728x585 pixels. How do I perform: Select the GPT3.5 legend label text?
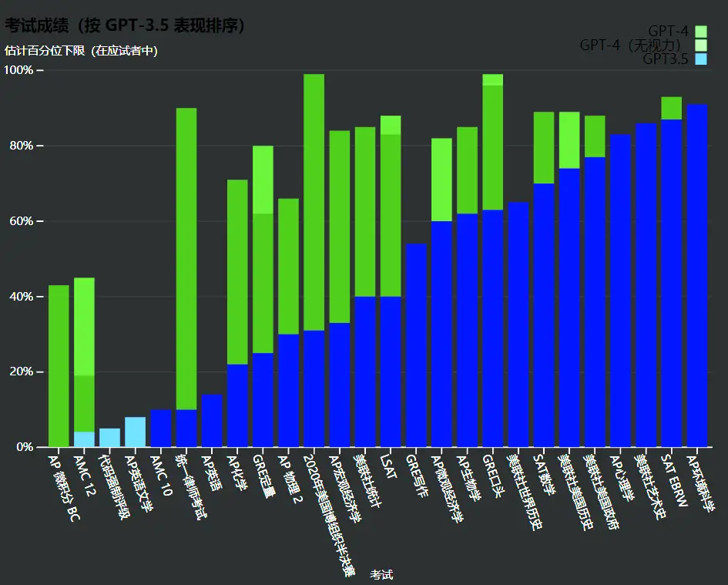(x=666, y=59)
